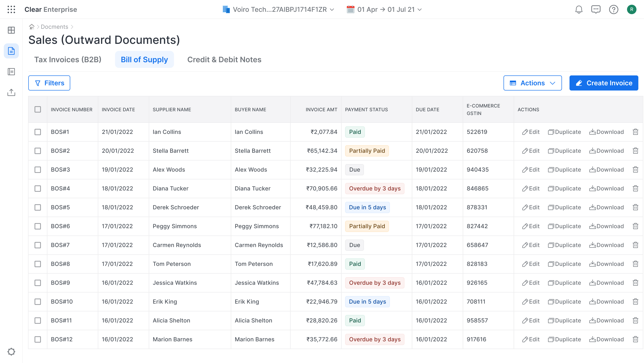Open the dashboard grid icon in sidebar

[11, 30]
